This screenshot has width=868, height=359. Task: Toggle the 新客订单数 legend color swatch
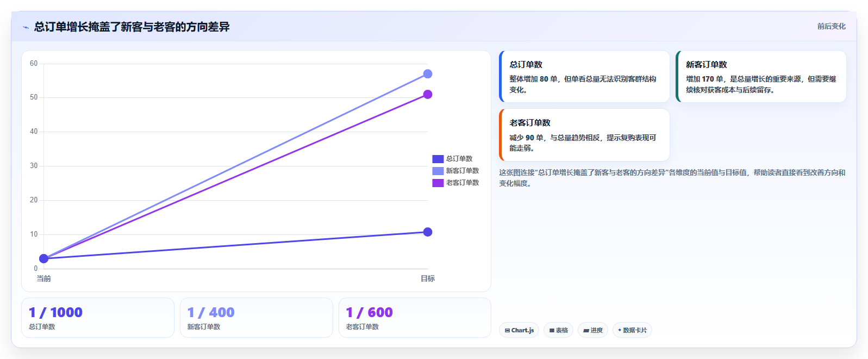point(438,171)
